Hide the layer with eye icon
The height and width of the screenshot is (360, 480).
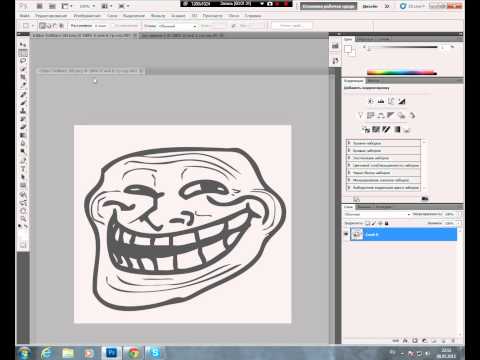tap(346, 234)
